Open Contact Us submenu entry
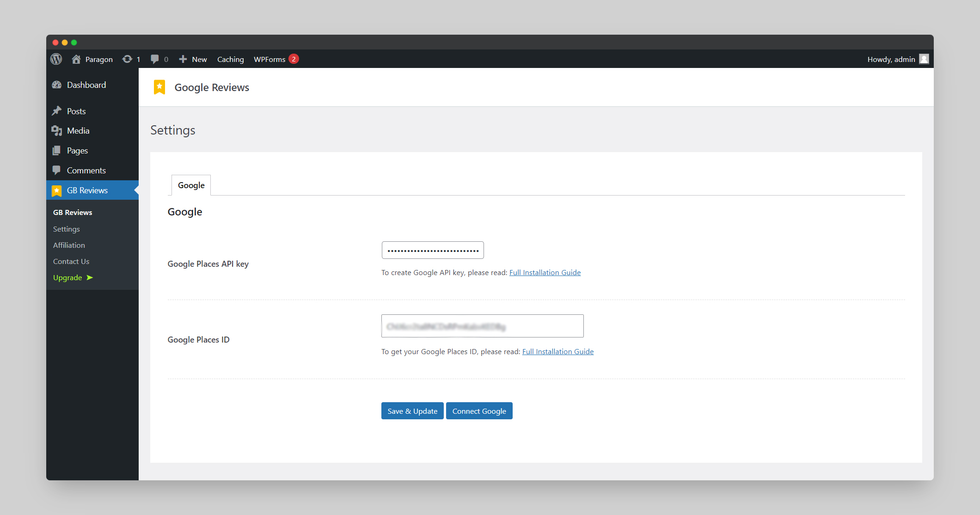 point(71,262)
